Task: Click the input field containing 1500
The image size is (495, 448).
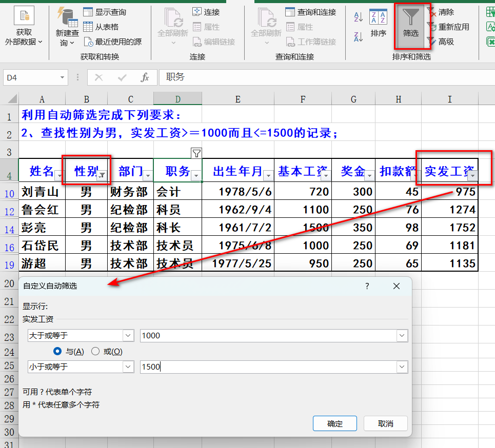Action: (267, 367)
